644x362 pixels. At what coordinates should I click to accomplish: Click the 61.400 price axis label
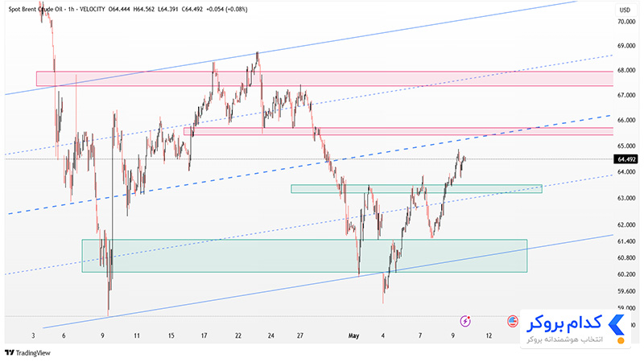coord(626,241)
